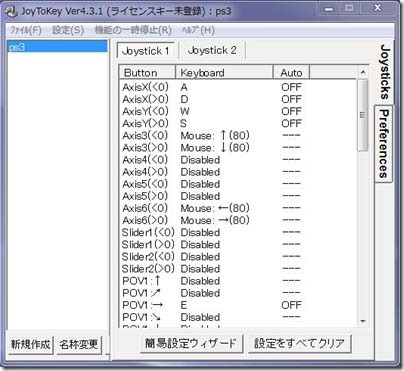Select the Axis6(<0) row
404x371 pixels.
click(239, 208)
